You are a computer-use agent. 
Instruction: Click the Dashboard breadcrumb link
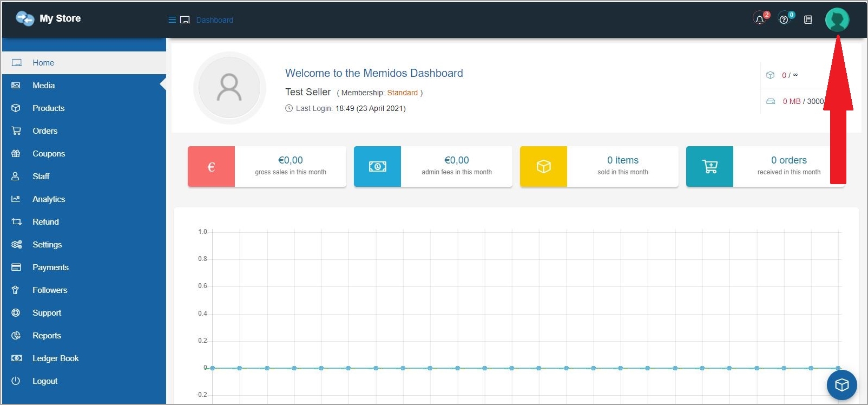[214, 20]
